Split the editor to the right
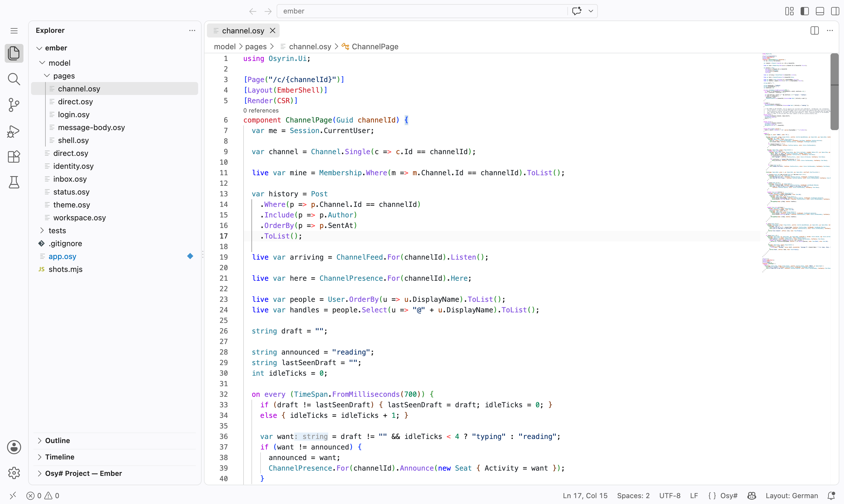Viewport: 844px width, 504px height. 814,30
